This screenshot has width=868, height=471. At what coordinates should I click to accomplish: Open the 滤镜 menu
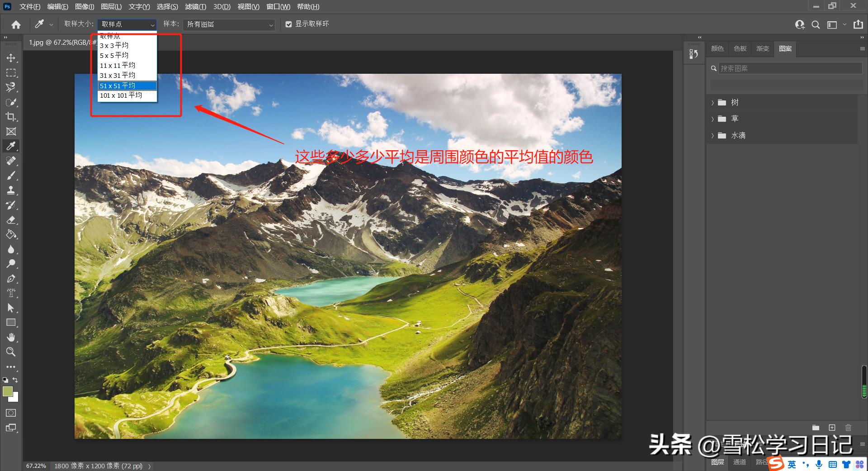point(195,6)
